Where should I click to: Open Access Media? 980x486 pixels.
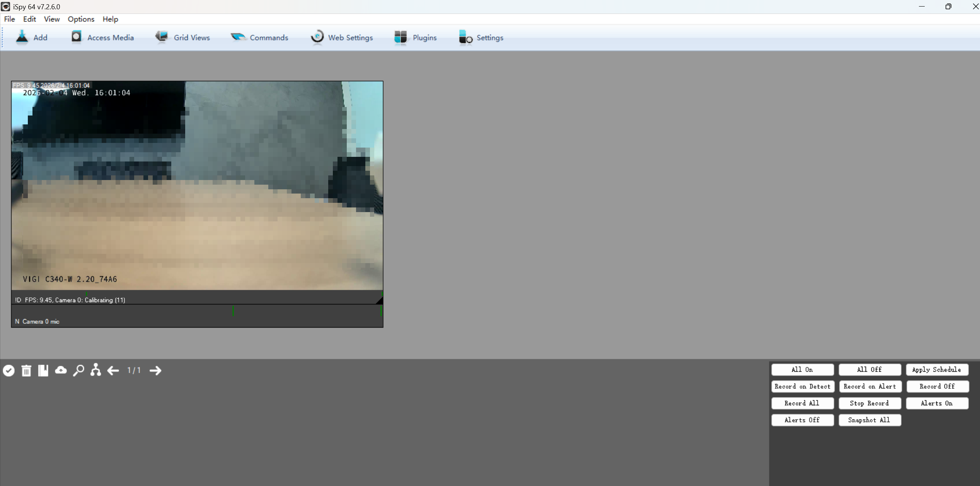[102, 37]
